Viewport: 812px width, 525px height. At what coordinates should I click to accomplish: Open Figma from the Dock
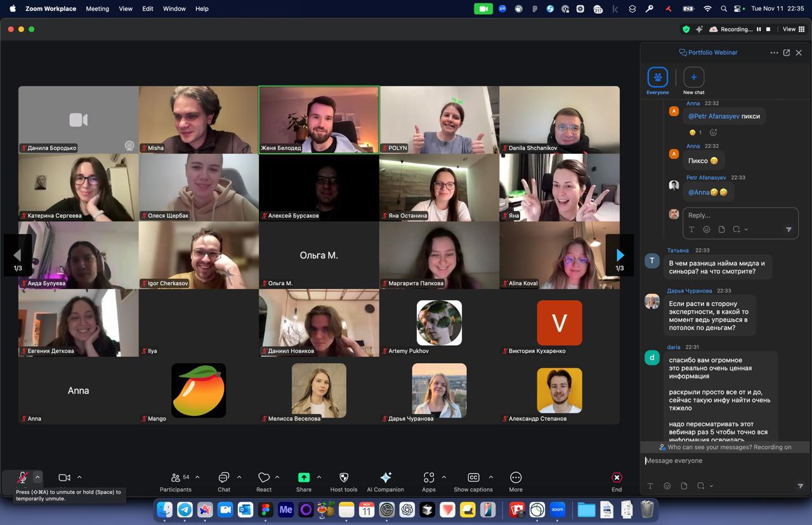tap(265, 509)
